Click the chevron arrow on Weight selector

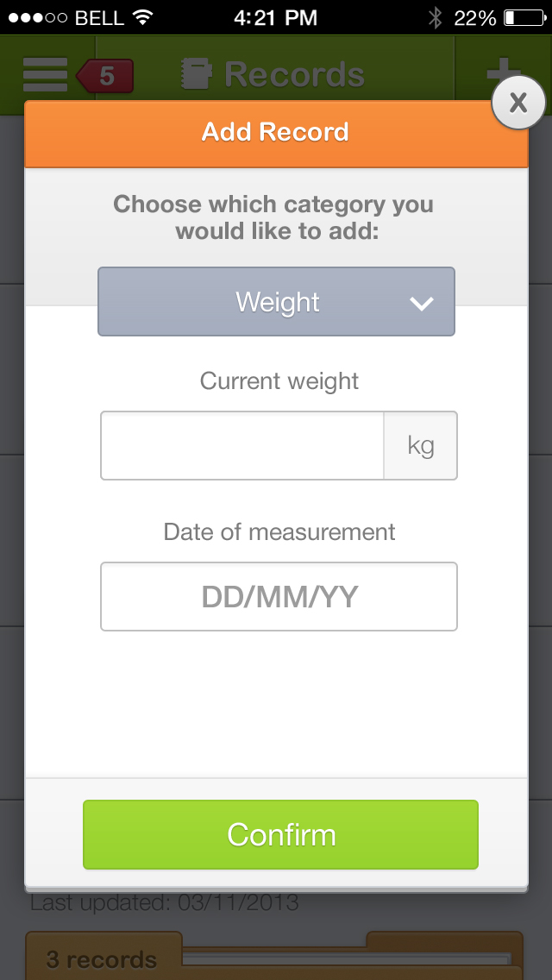click(421, 303)
